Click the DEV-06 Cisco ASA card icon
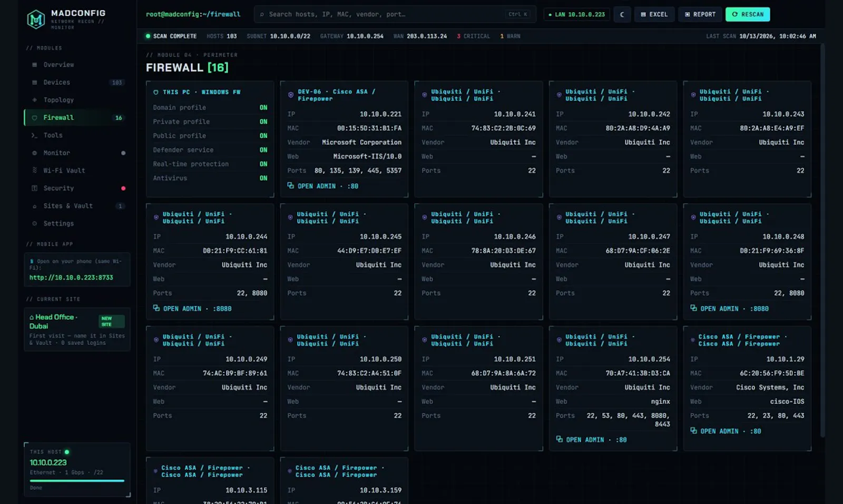This screenshot has height=504, width=843. pos(291,95)
